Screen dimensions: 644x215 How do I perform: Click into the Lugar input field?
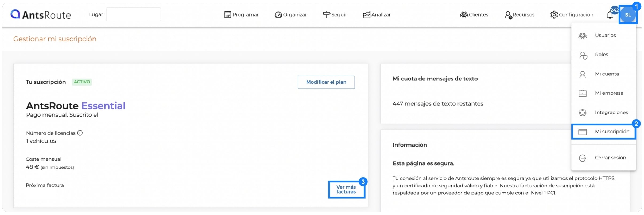134,14
